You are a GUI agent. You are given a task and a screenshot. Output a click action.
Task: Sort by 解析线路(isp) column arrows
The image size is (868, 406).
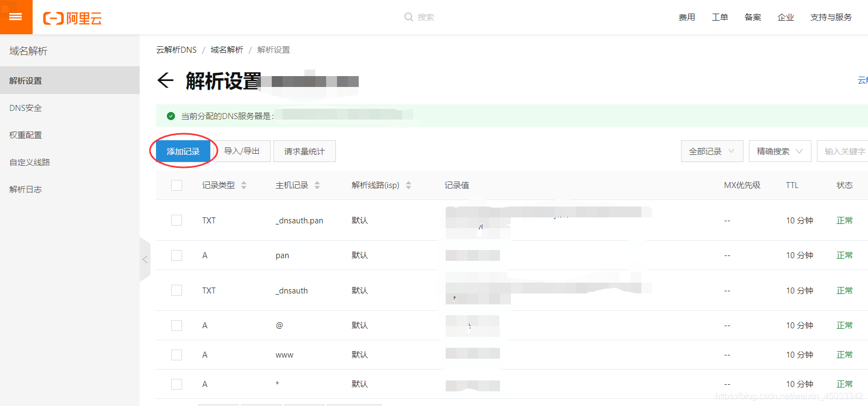pyautogui.click(x=408, y=185)
